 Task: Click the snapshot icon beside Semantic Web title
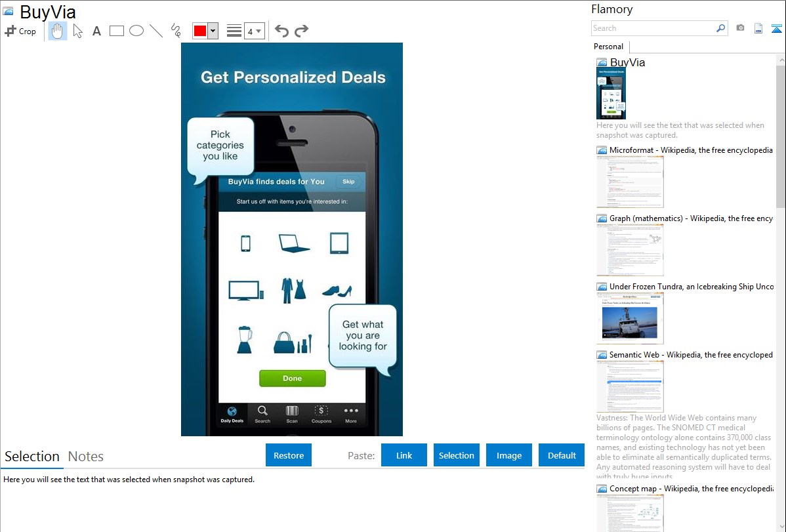pyautogui.click(x=602, y=355)
